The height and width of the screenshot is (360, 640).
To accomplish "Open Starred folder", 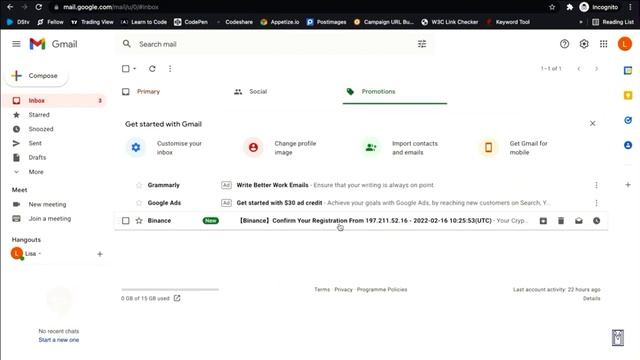I will [39, 115].
